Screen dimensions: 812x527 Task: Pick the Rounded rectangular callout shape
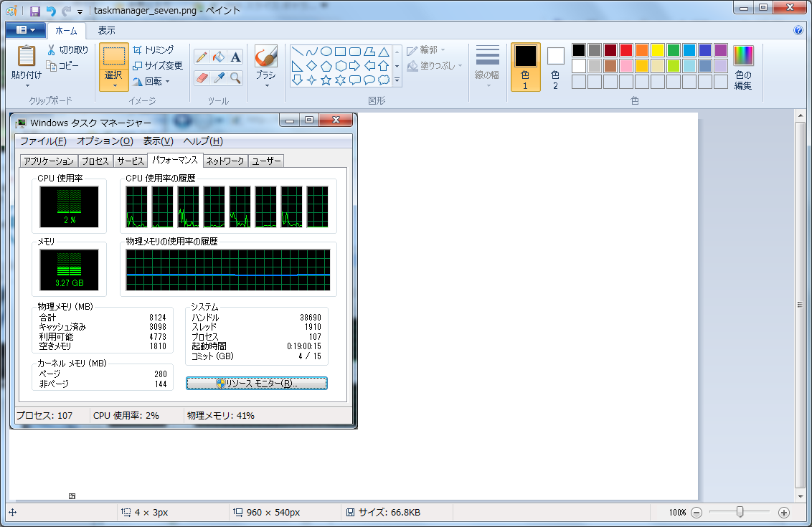coord(355,80)
